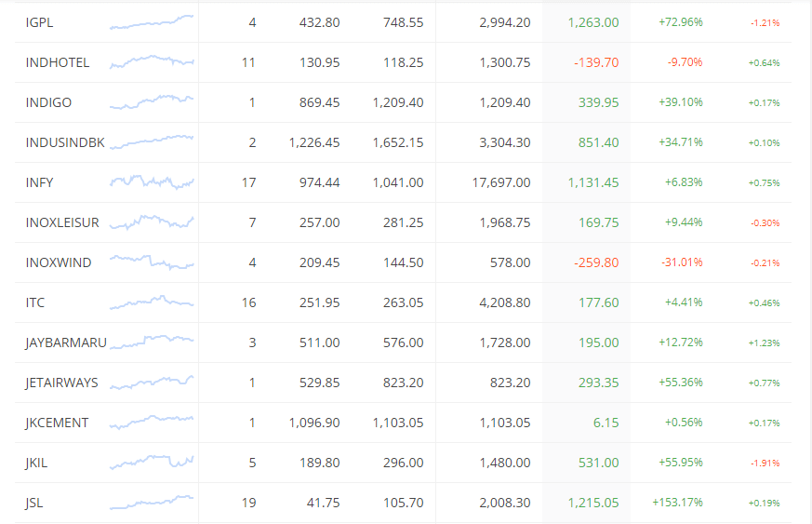The image size is (812, 524).
Task: Select the INDUSINDBK stock symbol
Action: coord(65,142)
